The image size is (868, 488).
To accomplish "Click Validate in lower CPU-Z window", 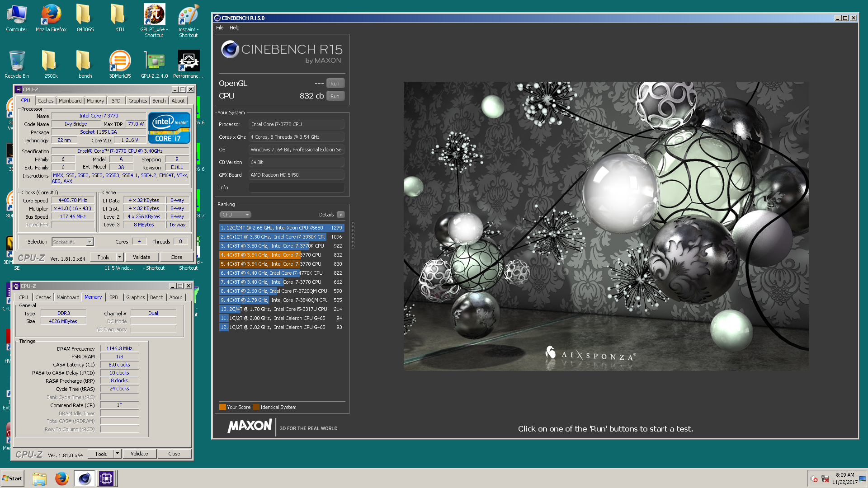I will click(139, 454).
